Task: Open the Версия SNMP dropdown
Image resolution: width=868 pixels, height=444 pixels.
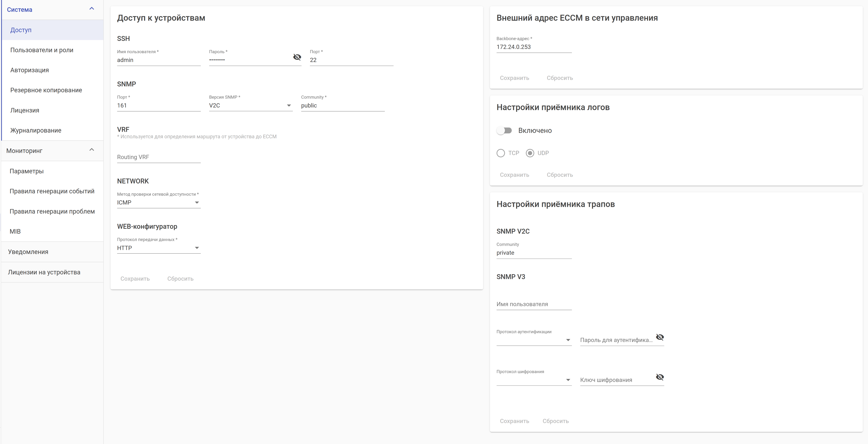Action: (x=250, y=105)
